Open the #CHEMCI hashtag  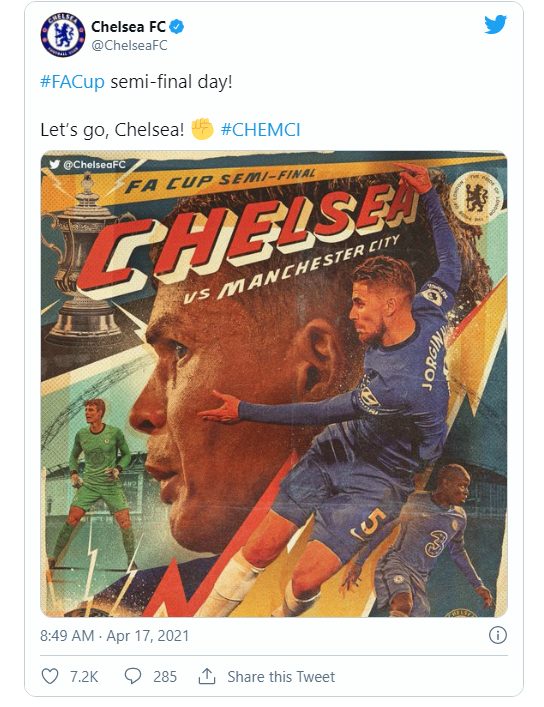pos(260,130)
